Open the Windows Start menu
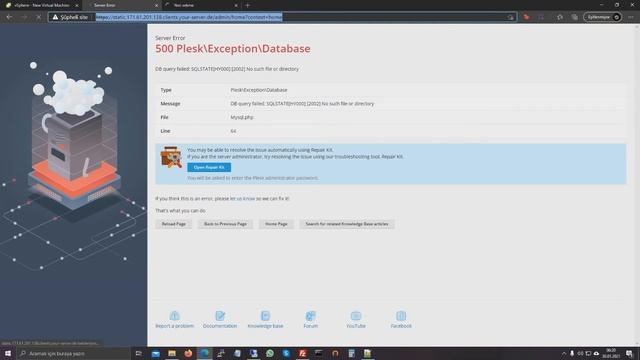This screenshot has width=640, height=360. pos(7,353)
